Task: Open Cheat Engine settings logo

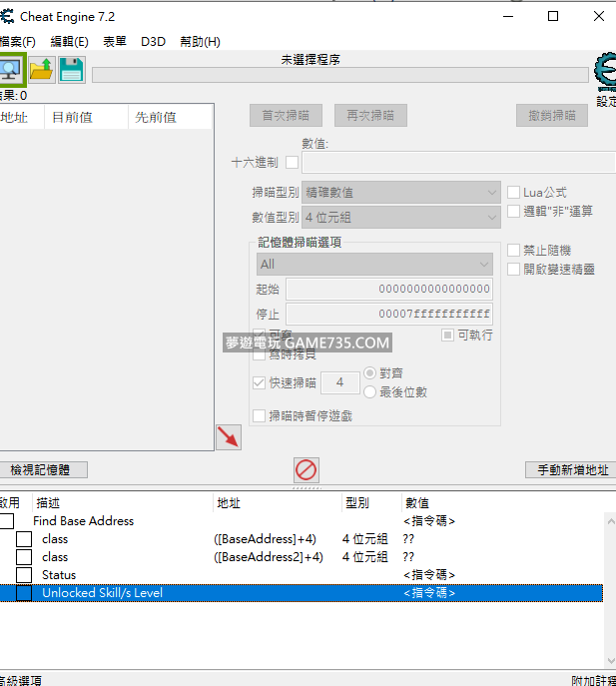Action: (x=605, y=72)
